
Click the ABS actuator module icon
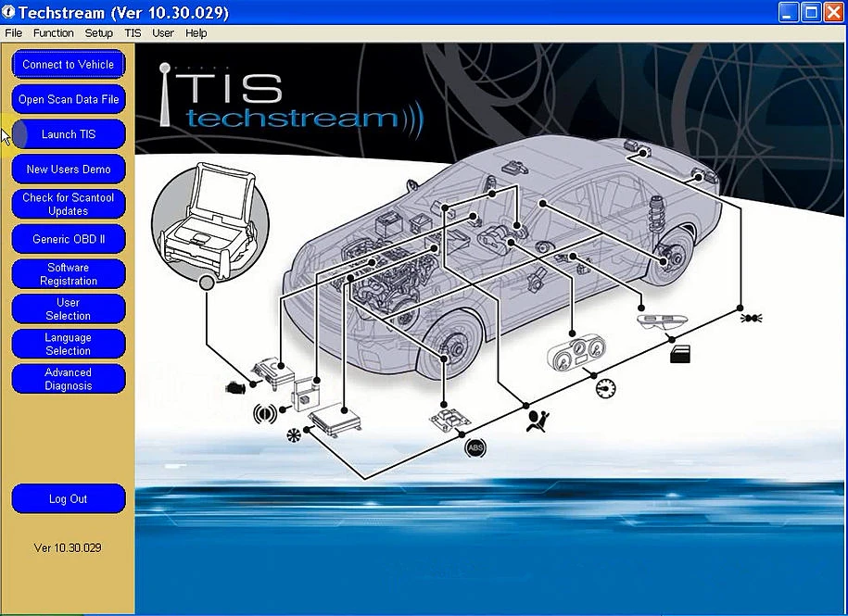coord(450,420)
